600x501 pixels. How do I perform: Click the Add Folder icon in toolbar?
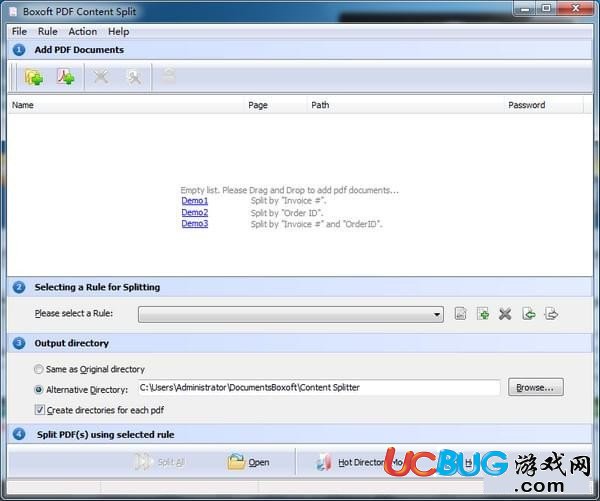34,77
